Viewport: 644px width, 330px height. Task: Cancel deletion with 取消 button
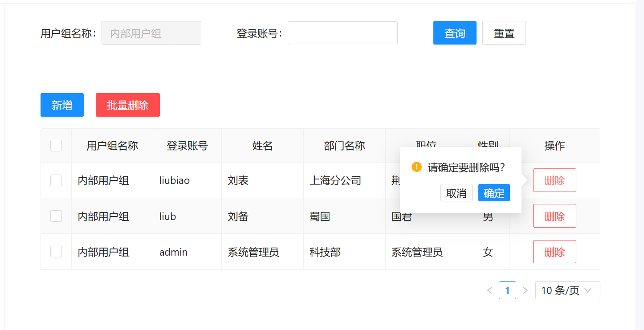pos(456,193)
